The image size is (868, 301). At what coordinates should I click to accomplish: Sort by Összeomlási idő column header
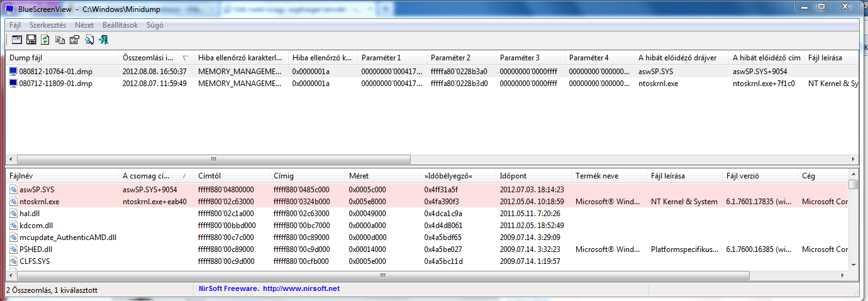tap(156, 58)
